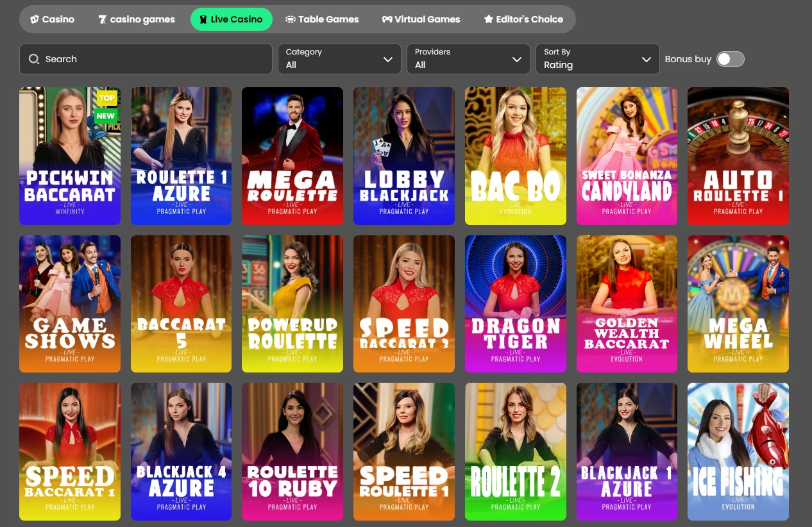Open the Mega Roulette game tile
The image size is (812, 527).
292,156
